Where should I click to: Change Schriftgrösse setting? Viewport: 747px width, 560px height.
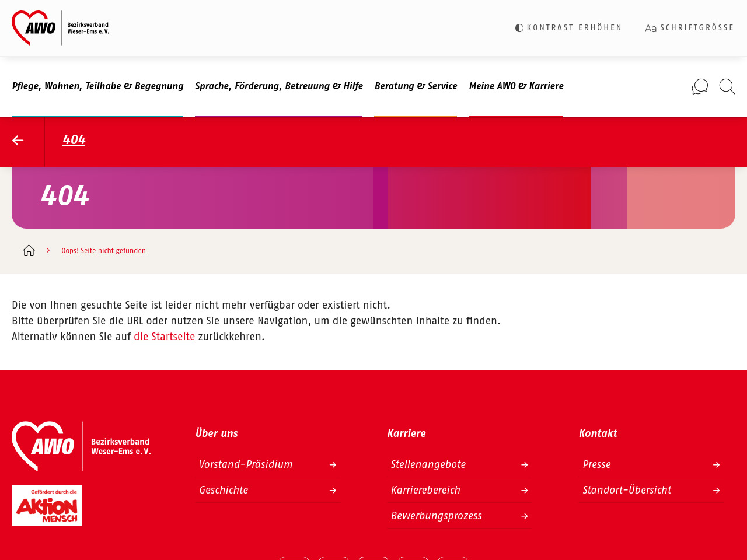[689, 28]
